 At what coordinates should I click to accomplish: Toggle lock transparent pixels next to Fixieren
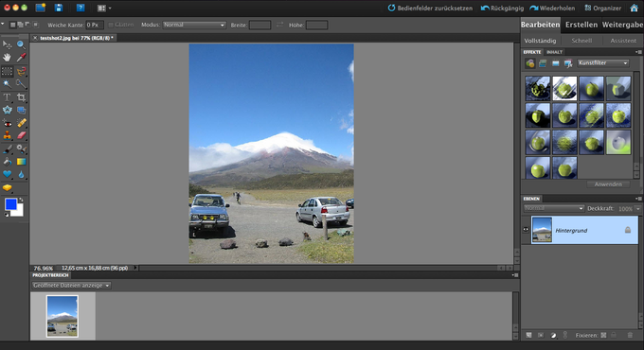(603, 335)
